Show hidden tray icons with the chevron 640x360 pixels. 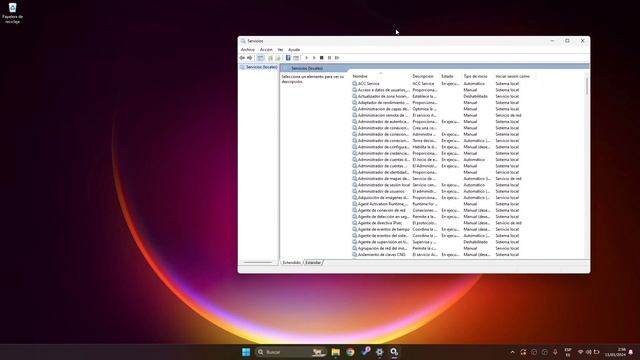coord(513,352)
